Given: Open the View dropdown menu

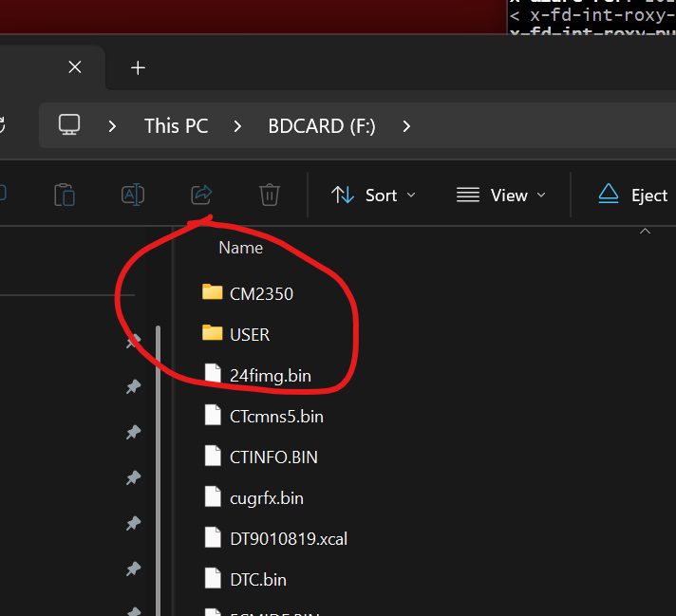Looking at the screenshot, I should tap(500, 195).
